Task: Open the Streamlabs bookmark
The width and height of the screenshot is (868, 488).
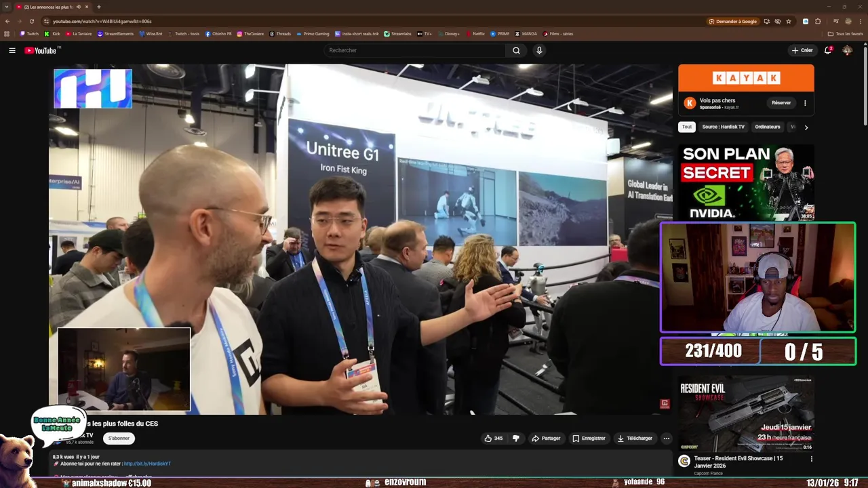Action: tap(397, 33)
